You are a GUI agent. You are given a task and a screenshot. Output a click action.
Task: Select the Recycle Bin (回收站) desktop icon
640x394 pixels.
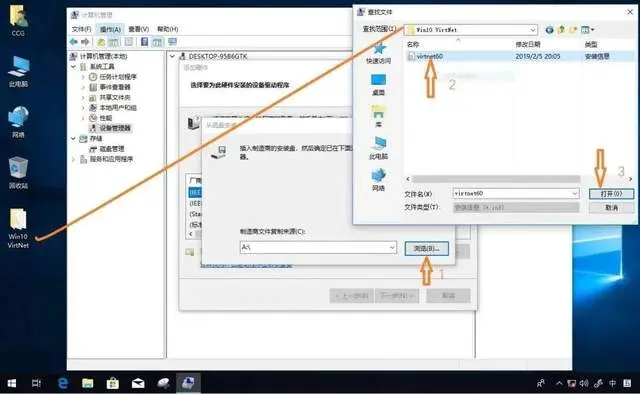(x=18, y=173)
